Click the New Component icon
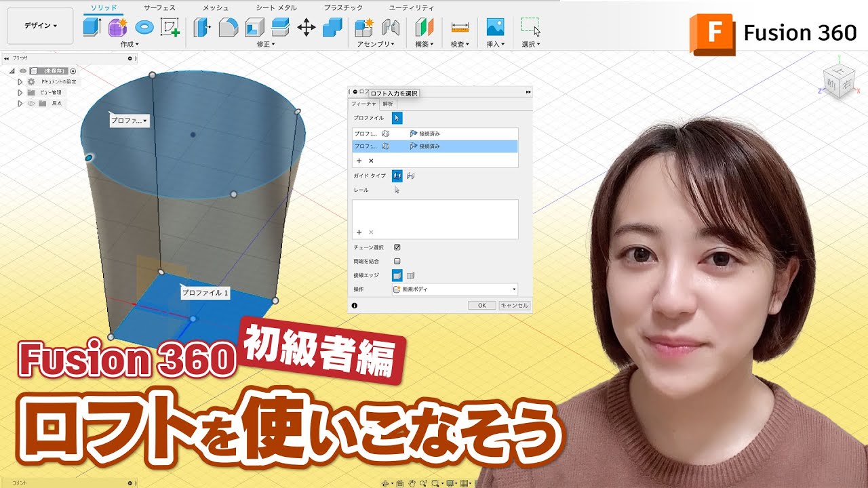 pyautogui.click(x=365, y=27)
